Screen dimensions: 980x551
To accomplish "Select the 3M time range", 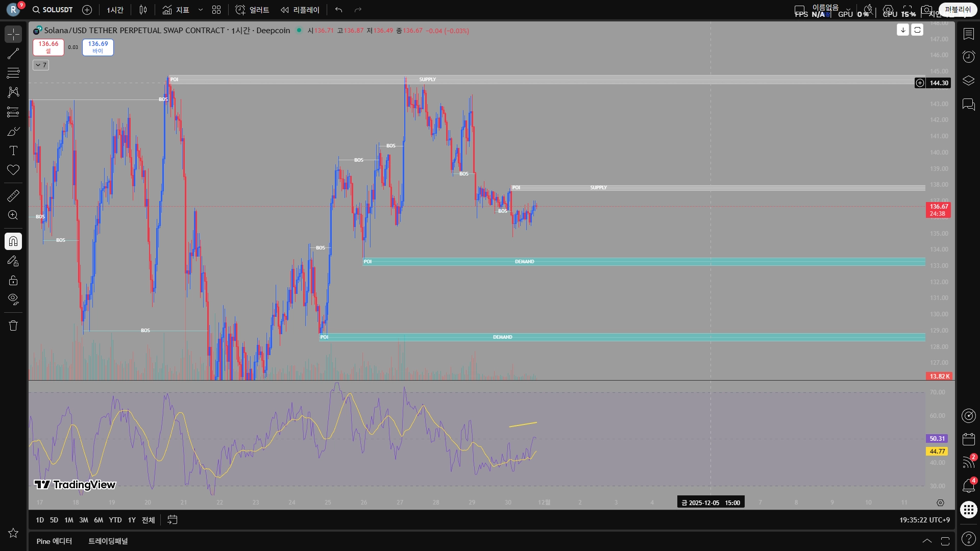I will pyautogui.click(x=83, y=520).
